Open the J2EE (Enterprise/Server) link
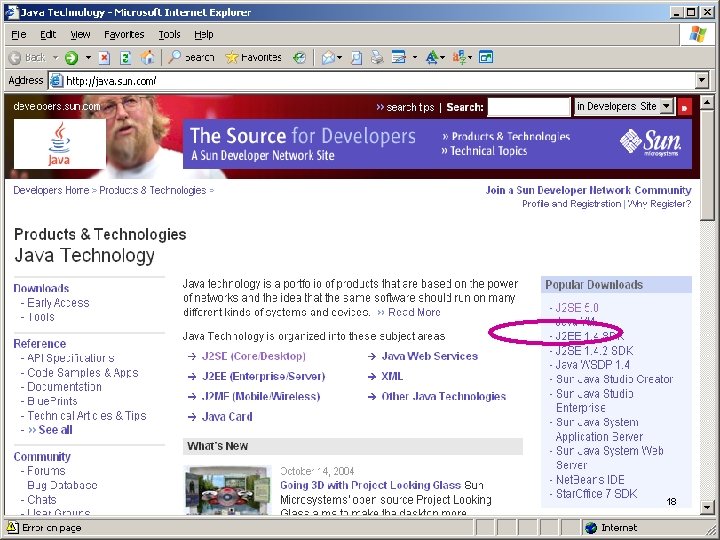Viewport: 720px width, 540px height. point(263,377)
